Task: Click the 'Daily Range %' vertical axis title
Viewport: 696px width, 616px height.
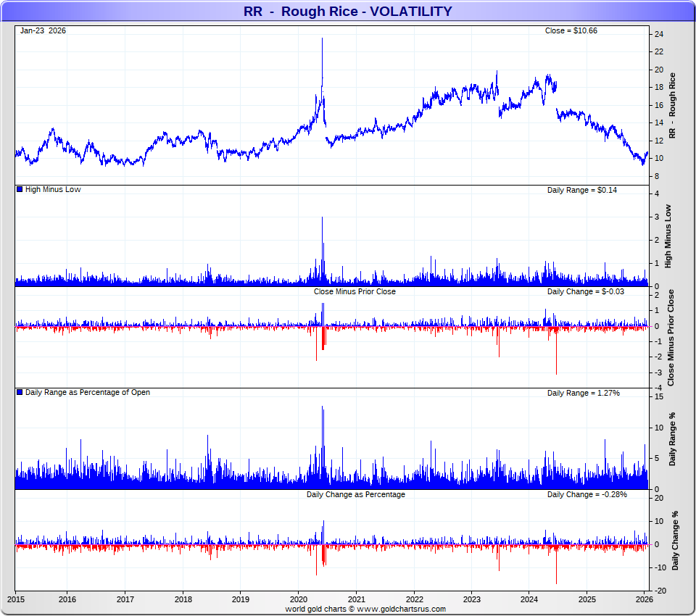Action: point(672,439)
